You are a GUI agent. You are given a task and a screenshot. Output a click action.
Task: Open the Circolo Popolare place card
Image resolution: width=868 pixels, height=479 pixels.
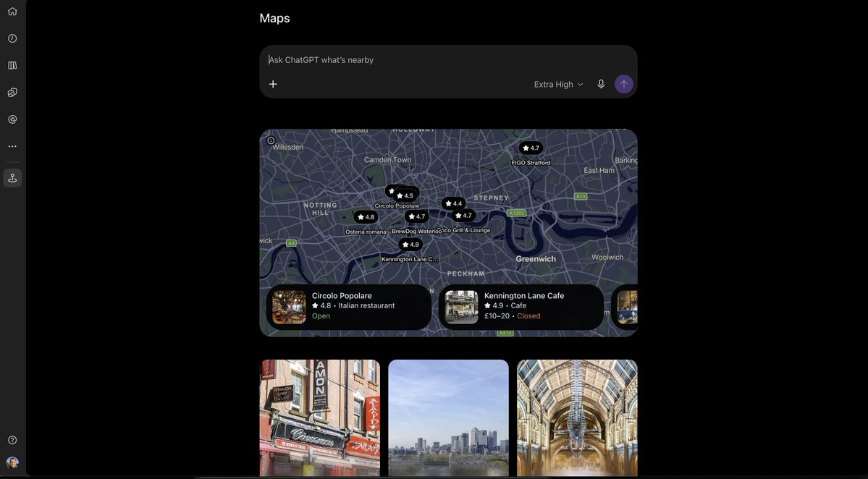tap(349, 307)
